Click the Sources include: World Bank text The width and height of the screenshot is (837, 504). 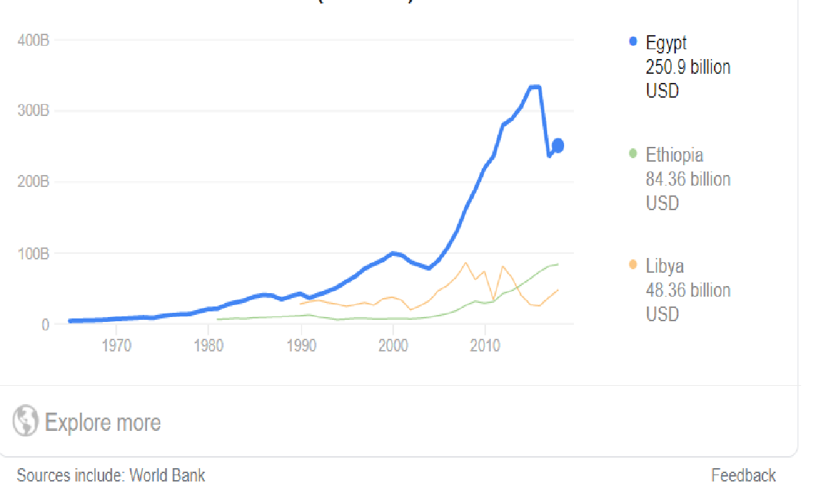tap(111, 475)
